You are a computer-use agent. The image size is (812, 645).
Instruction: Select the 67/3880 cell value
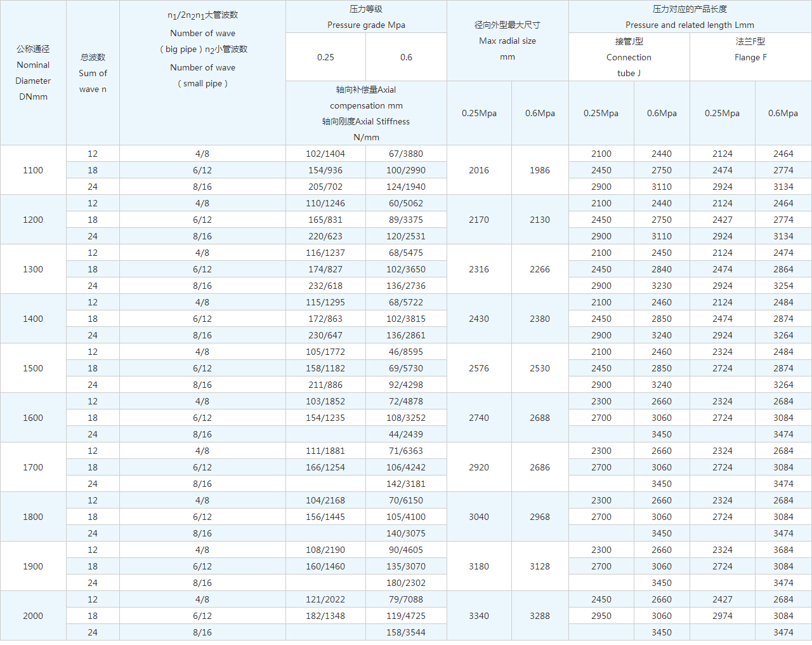point(406,154)
